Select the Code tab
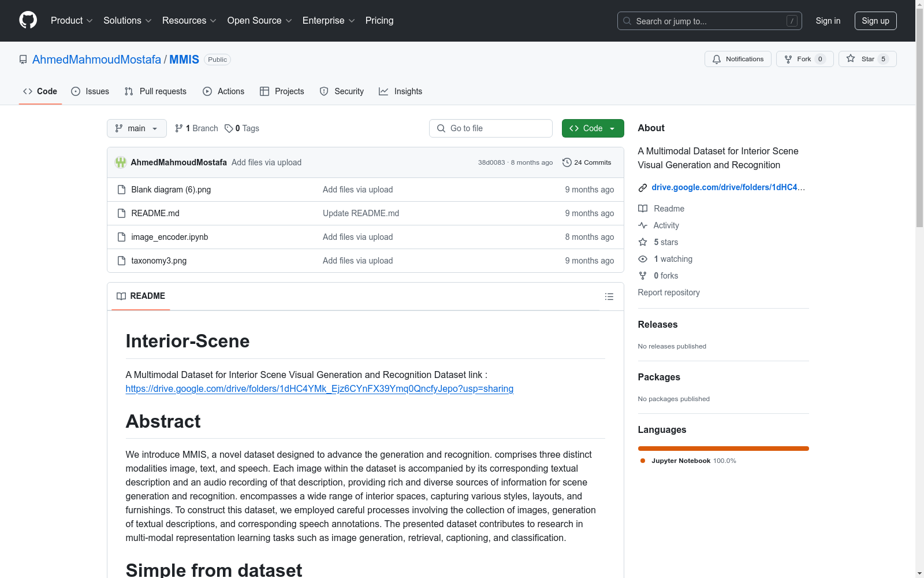The height and width of the screenshot is (578, 924). click(40, 91)
